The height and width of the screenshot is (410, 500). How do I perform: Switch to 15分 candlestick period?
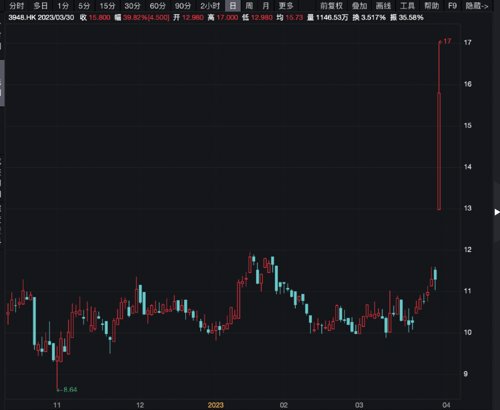click(107, 6)
